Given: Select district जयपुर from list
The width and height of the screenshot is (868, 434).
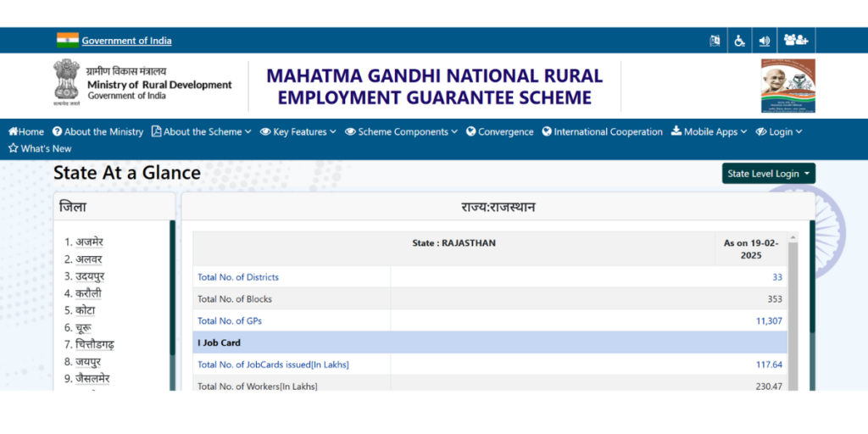Looking at the screenshot, I should point(88,362).
